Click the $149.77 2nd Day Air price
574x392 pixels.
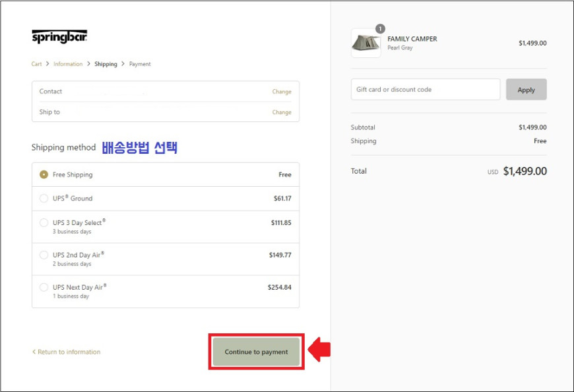click(x=280, y=255)
